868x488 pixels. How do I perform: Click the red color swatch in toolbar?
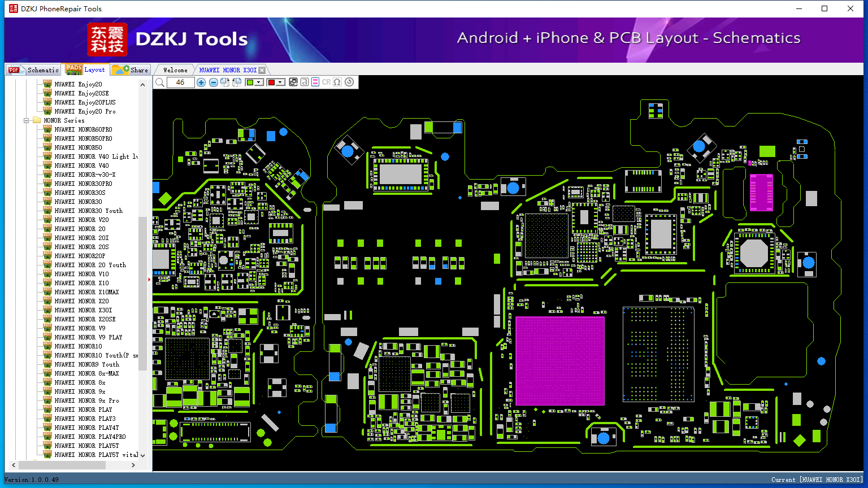(271, 82)
